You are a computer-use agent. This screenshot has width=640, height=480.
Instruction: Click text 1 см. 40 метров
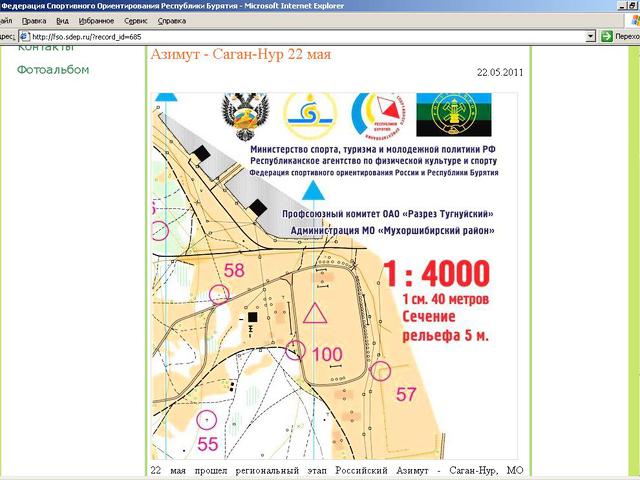click(x=446, y=299)
